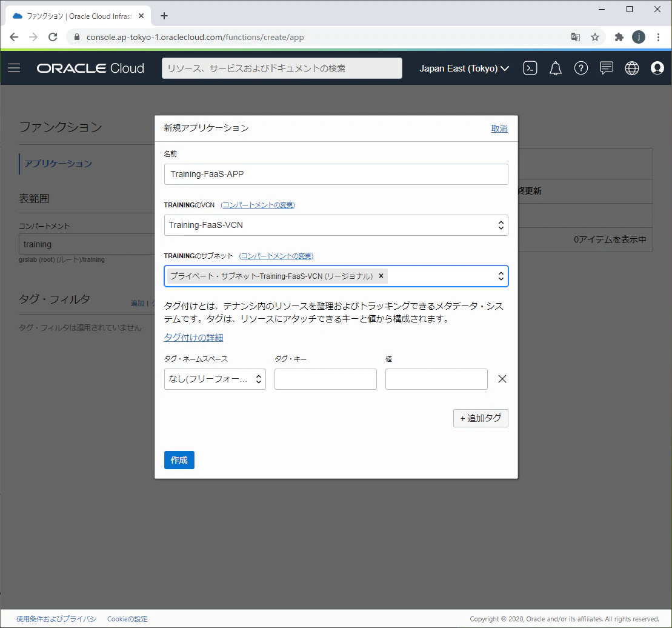Open the announcements bell icon
672x628 pixels.
point(556,68)
